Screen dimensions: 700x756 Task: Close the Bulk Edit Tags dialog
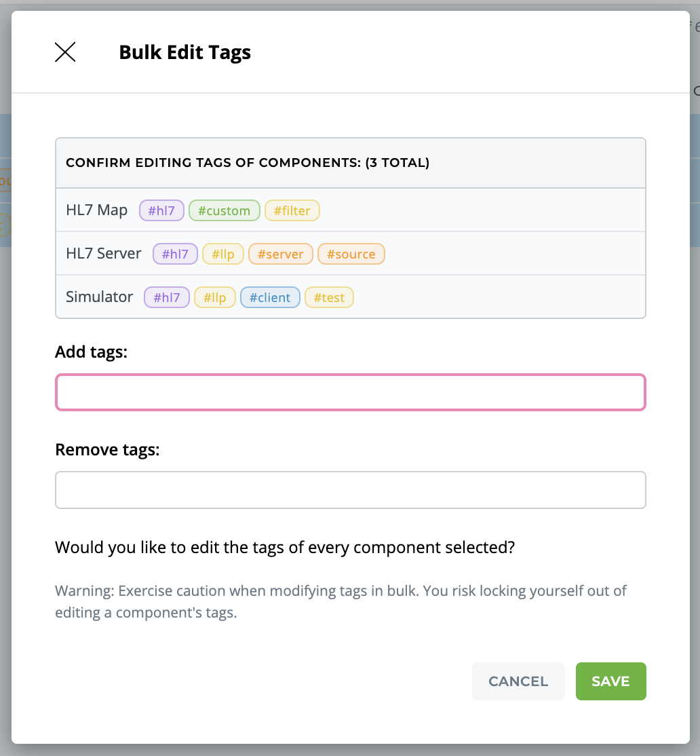click(x=64, y=51)
